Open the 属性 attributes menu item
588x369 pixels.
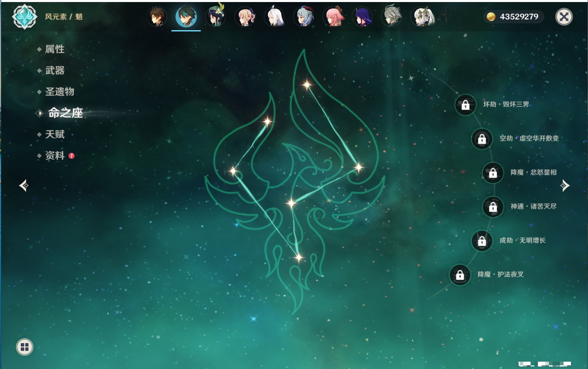(55, 49)
